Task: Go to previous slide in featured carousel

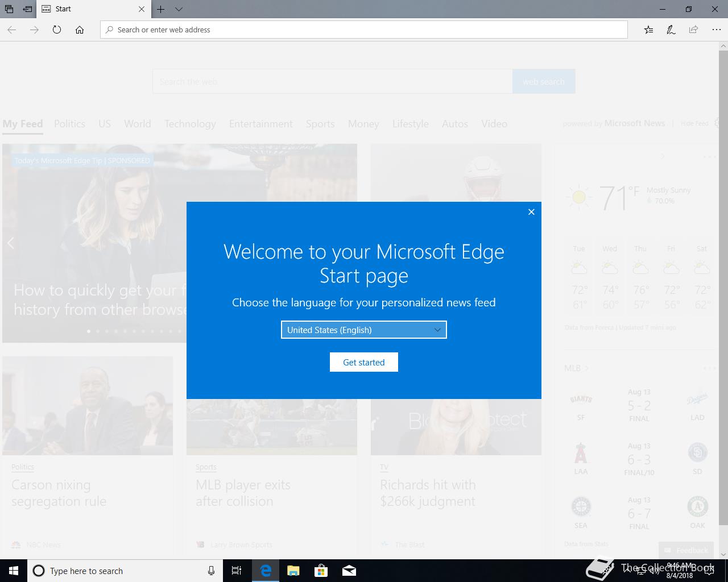Action: [11, 243]
